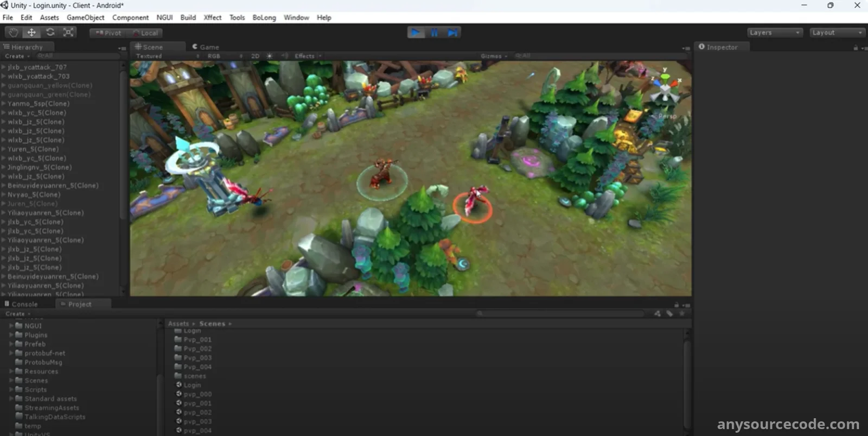Open the Layout dropdown
The height and width of the screenshot is (436, 868).
click(837, 33)
